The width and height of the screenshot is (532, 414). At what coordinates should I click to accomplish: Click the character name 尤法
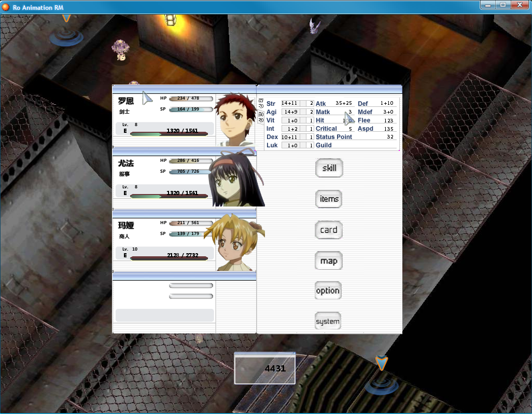tap(126, 163)
